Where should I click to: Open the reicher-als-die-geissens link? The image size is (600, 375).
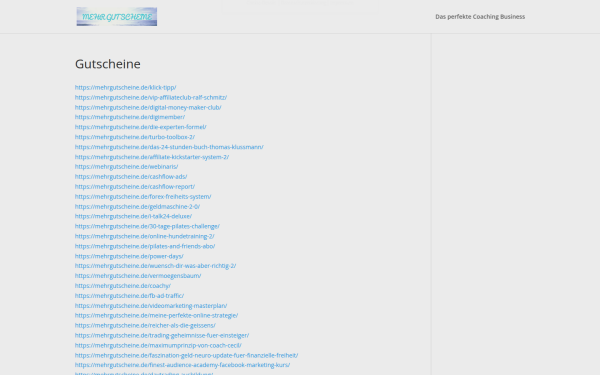[x=145, y=325]
